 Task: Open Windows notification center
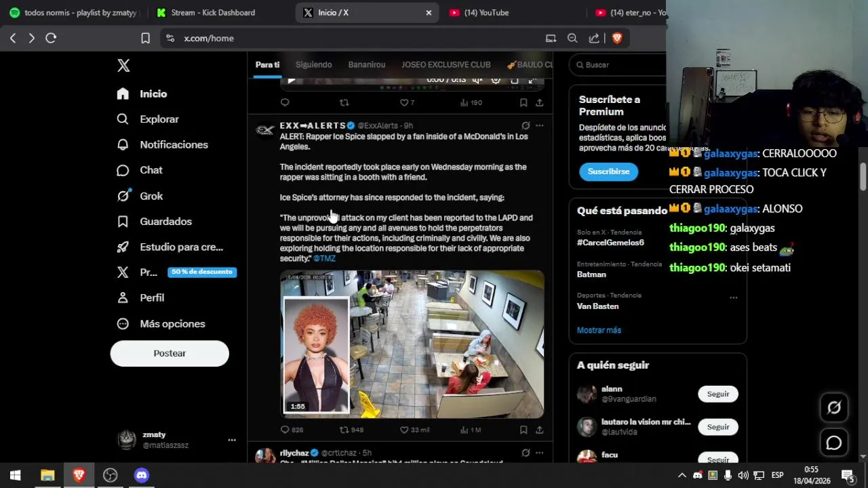[848, 475]
